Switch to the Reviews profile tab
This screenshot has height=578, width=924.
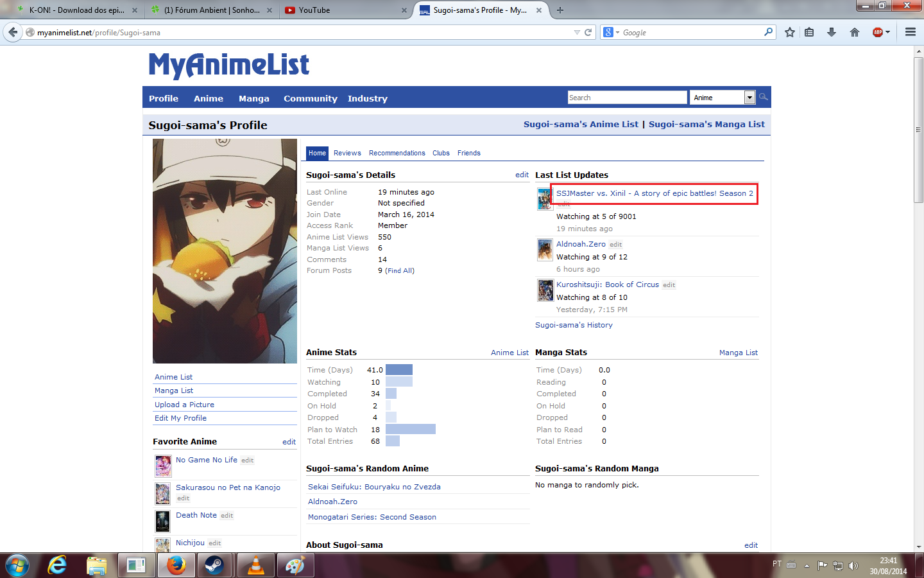pyautogui.click(x=347, y=153)
